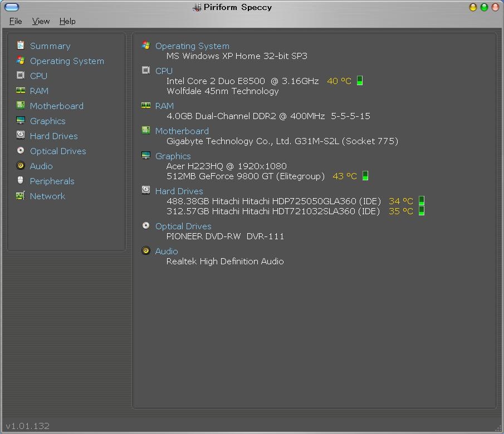
Task: Open the Help menu
Action: [x=67, y=21]
